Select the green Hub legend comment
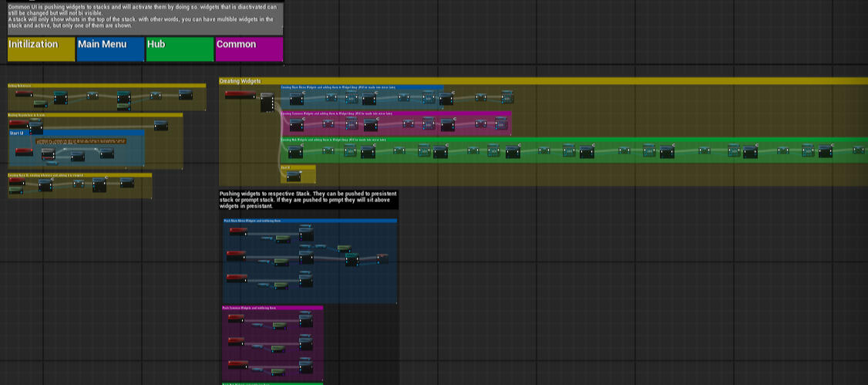Image resolution: width=868 pixels, height=385 pixels. [x=180, y=49]
